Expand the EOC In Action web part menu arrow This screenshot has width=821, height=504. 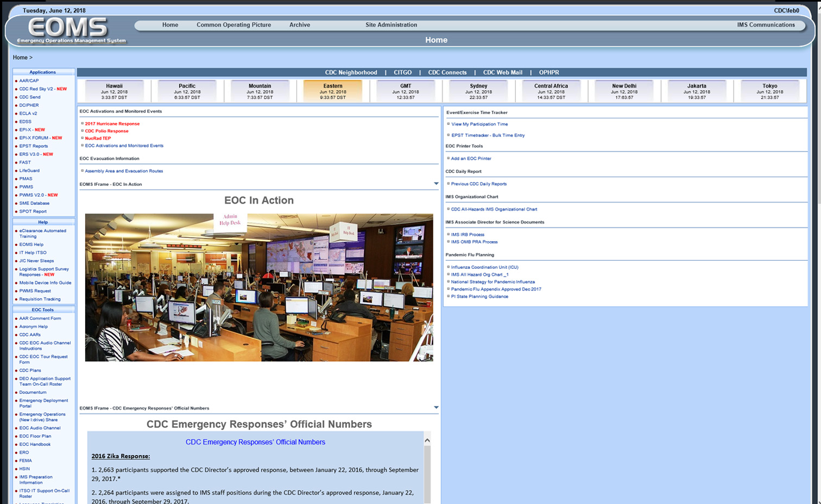point(436,184)
